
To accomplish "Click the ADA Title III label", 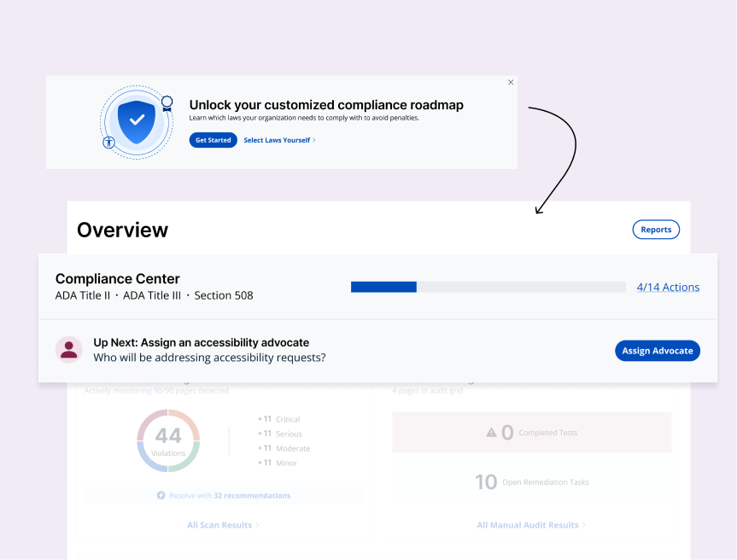I will pos(152,295).
